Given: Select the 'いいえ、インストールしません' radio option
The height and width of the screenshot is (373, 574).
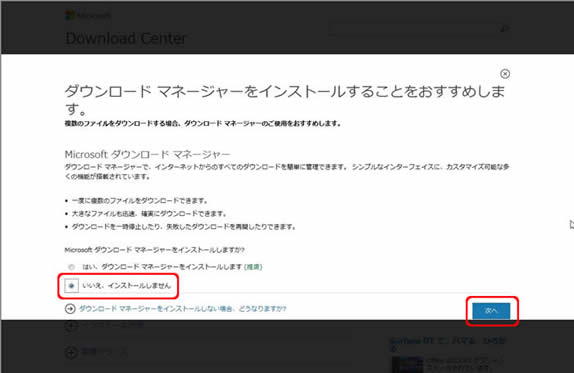Looking at the screenshot, I should pos(71,286).
